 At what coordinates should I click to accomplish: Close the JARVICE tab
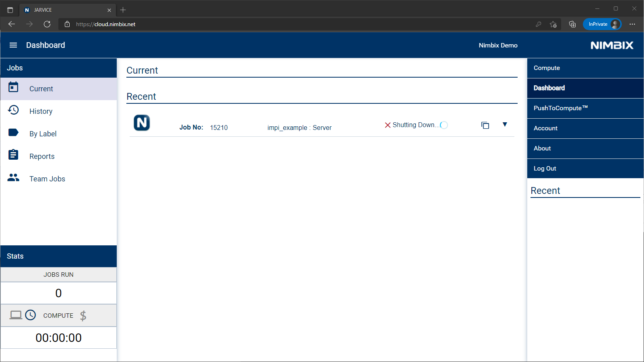pyautogui.click(x=109, y=10)
